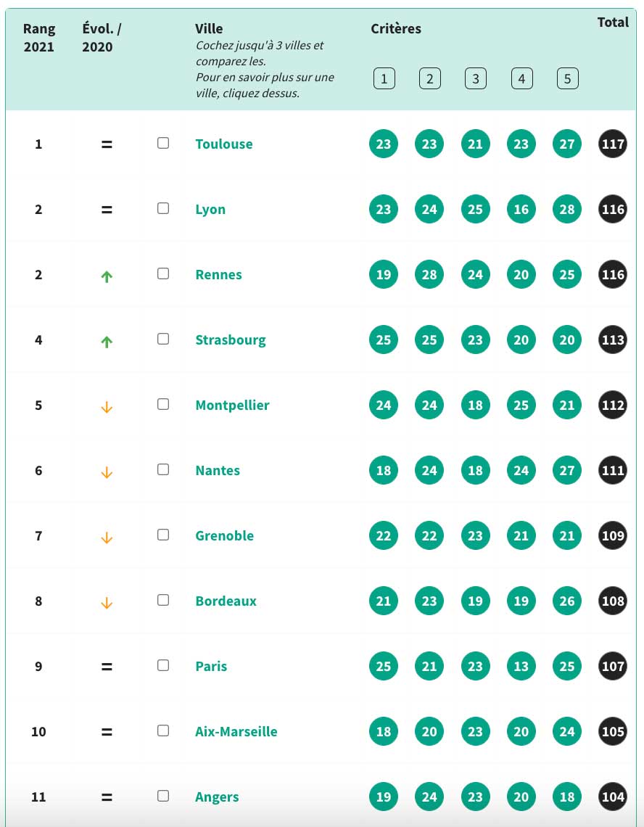The height and width of the screenshot is (827, 644).
Task: Click the green up arrow for Rennes
Action: (x=107, y=276)
